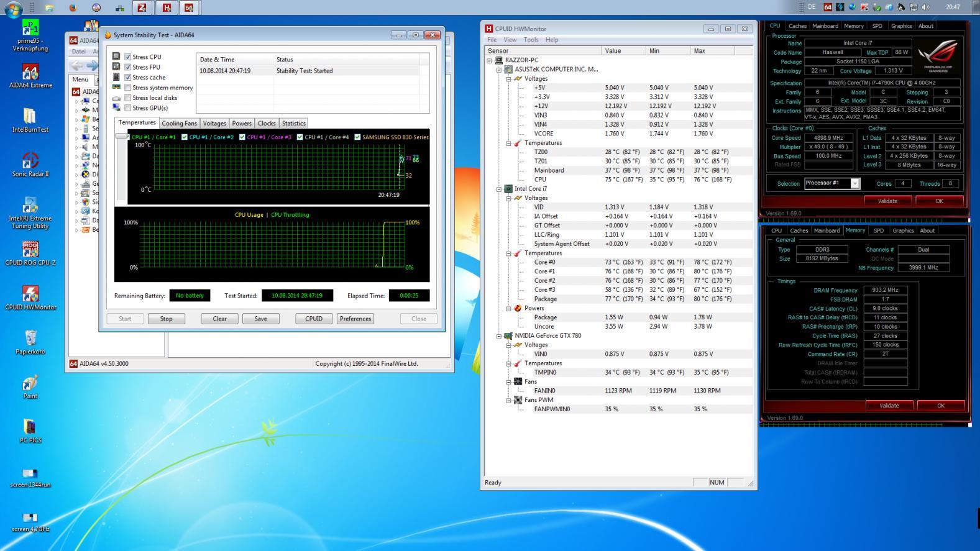Click the Stress system memory RAM icon
The width and height of the screenshot is (980, 551).
(116, 87)
